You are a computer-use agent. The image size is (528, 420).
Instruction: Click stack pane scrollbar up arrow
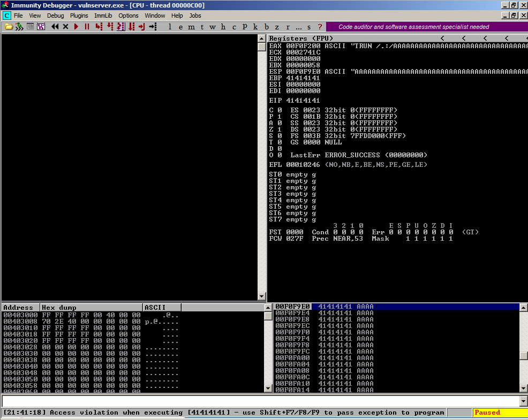523,307
